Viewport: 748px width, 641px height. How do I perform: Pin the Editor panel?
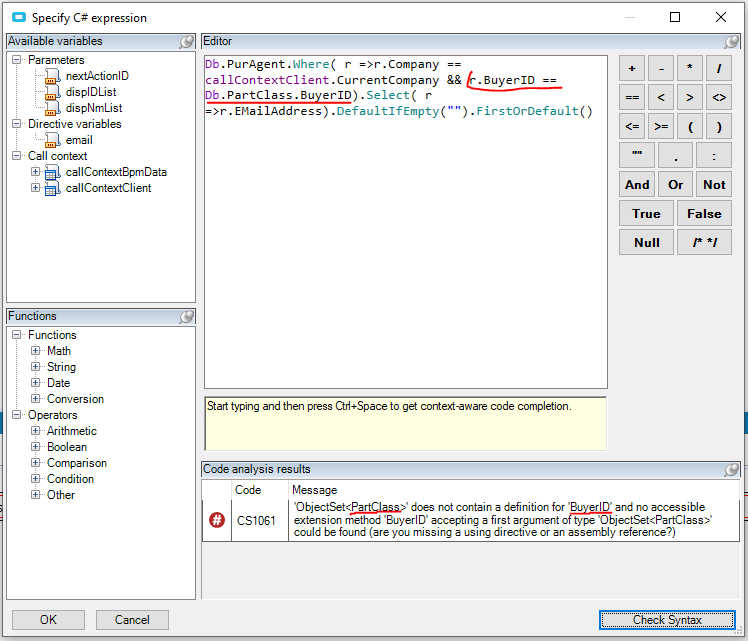click(x=731, y=41)
